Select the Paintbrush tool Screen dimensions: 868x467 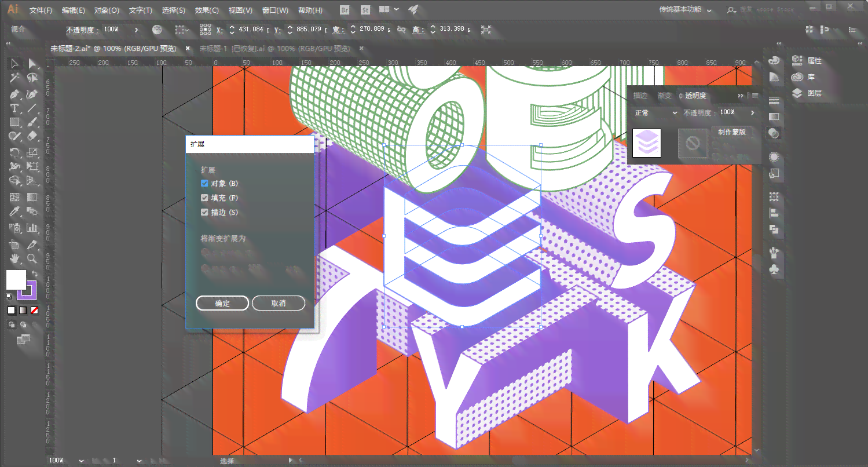point(32,122)
